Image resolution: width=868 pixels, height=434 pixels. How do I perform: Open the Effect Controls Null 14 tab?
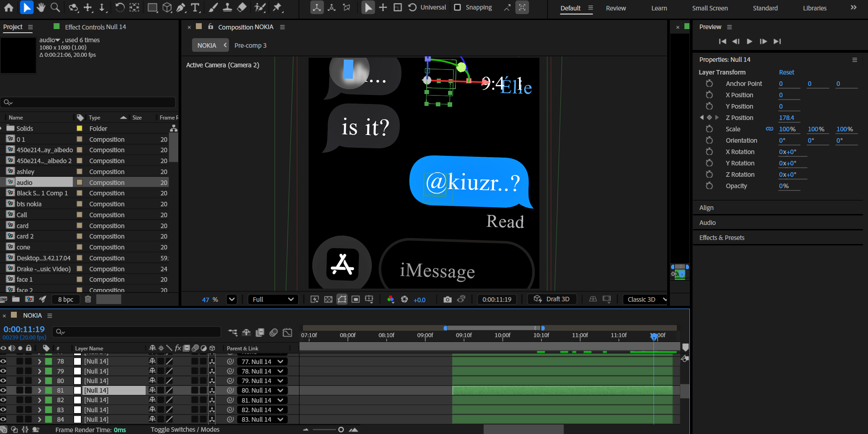coord(95,27)
